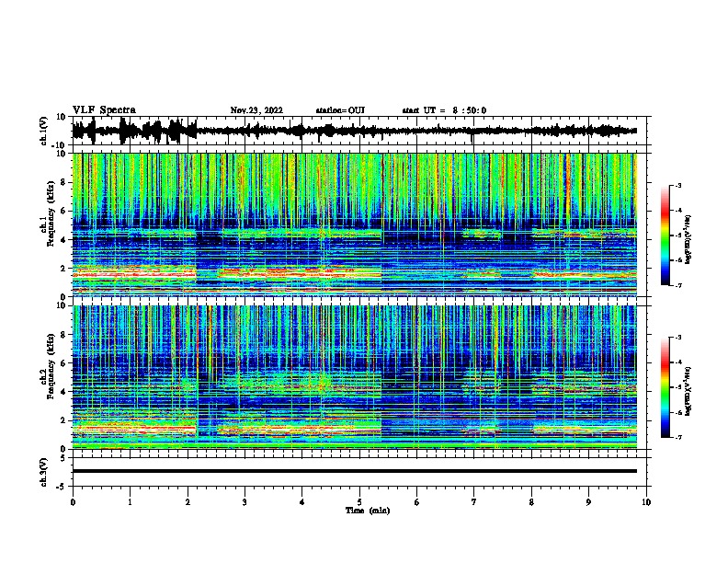This screenshot has width=728, height=563.
Task: Click the "-5" tick on ch.3(V) axis
Action: coord(63,487)
